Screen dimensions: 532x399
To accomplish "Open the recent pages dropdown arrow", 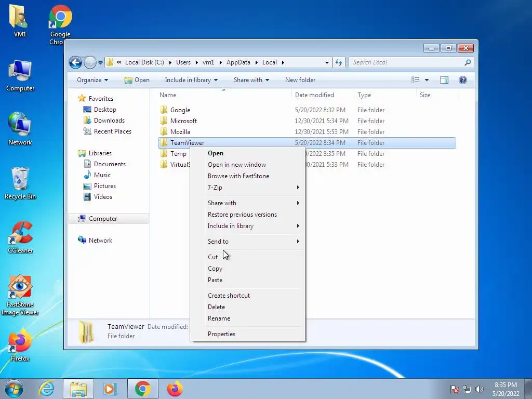I will tap(100, 63).
